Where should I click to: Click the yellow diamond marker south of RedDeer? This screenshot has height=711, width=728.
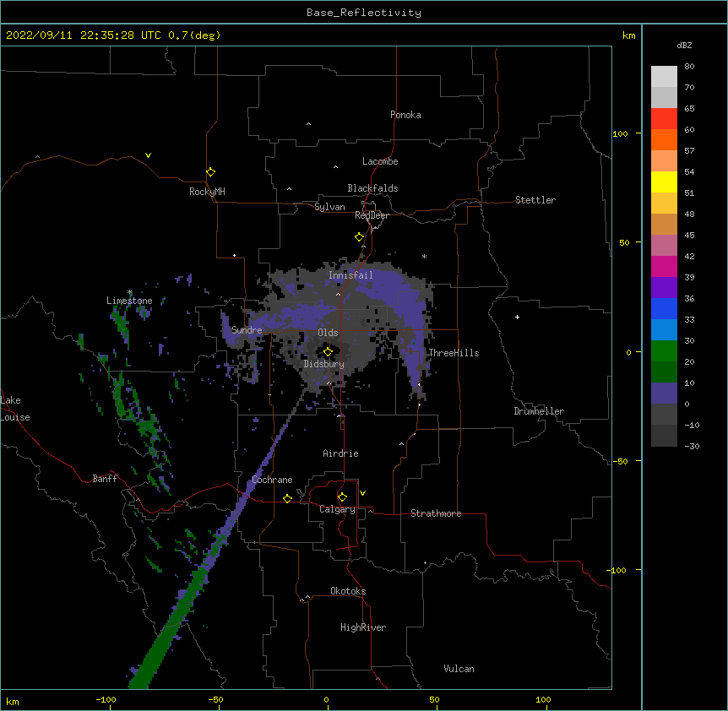point(360,237)
